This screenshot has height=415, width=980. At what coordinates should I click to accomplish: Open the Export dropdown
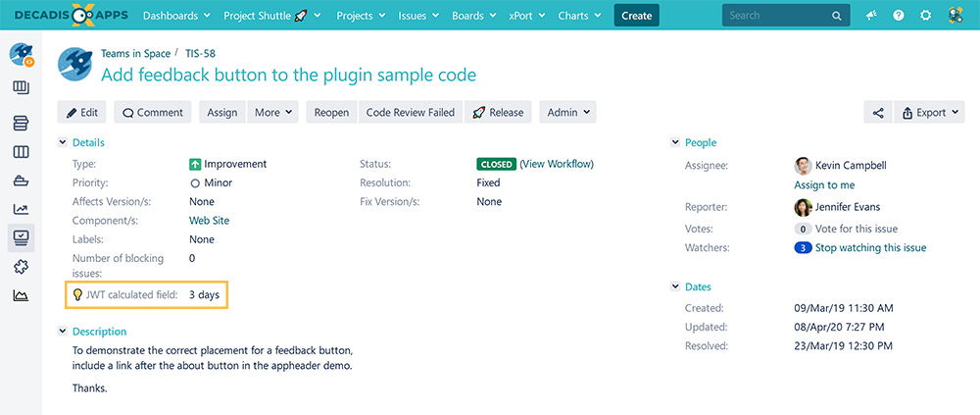930,113
